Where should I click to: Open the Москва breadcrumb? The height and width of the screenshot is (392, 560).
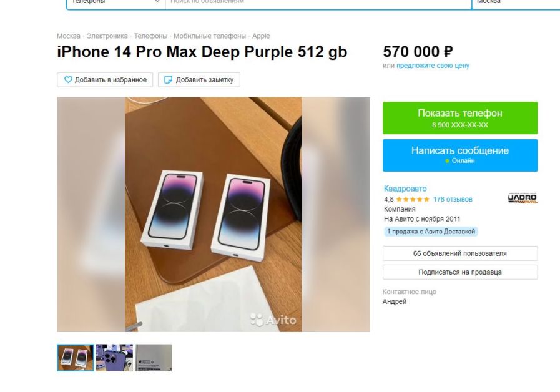coord(69,36)
